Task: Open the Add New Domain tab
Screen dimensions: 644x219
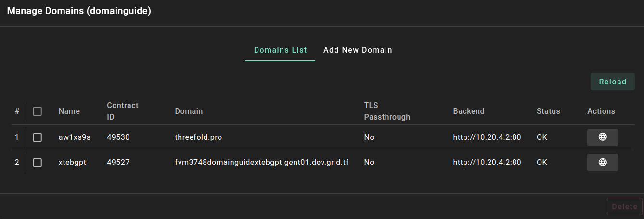Action: [358, 50]
